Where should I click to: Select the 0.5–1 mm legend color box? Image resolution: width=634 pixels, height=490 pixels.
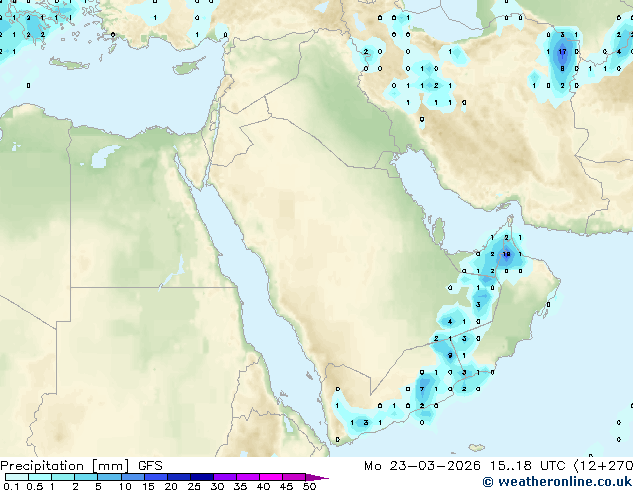point(40,477)
